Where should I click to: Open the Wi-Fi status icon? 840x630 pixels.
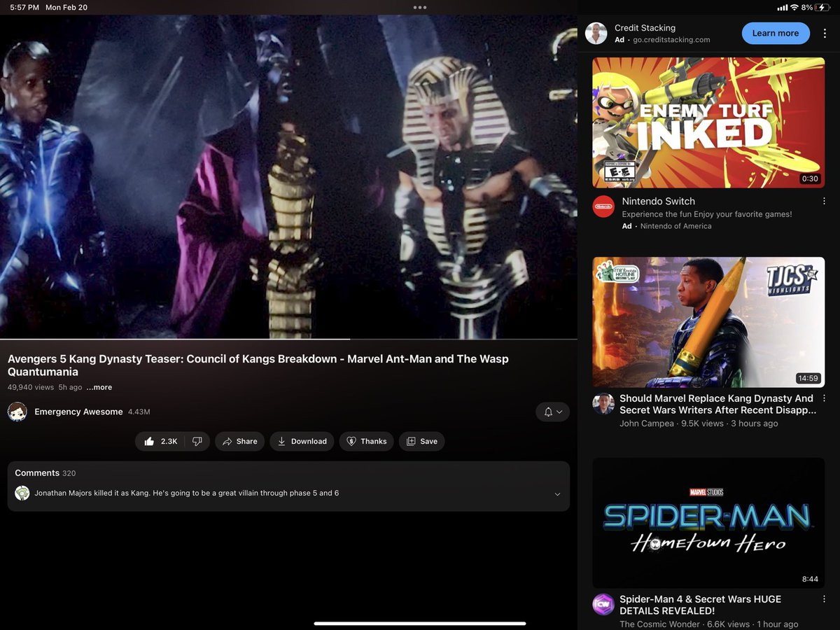pyautogui.click(x=794, y=7)
